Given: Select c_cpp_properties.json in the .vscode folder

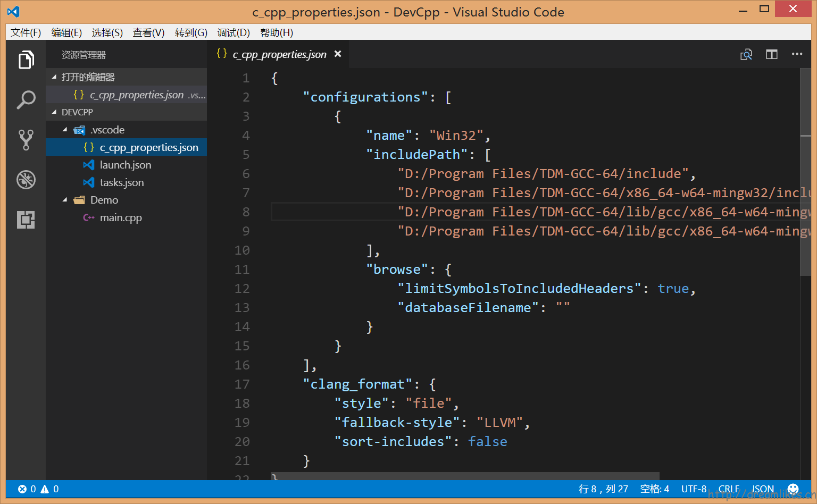Looking at the screenshot, I should [x=126, y=147].
